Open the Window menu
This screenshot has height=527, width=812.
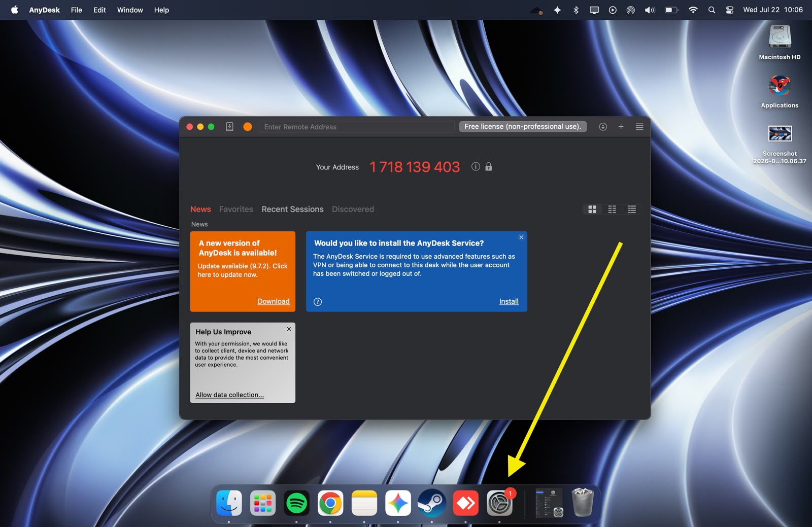(x=130, y=10)
